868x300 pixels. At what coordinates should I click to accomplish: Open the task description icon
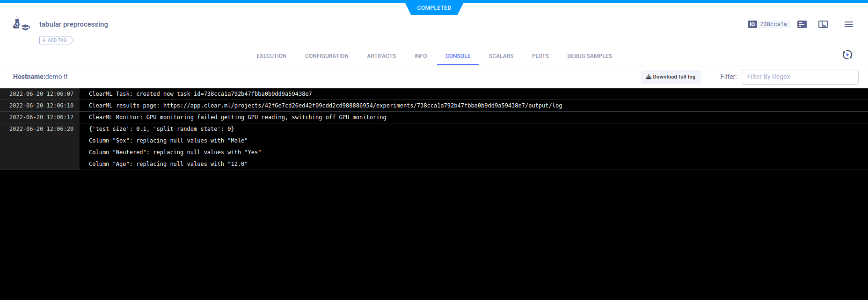pyautogui.click(x=802, y=24)
